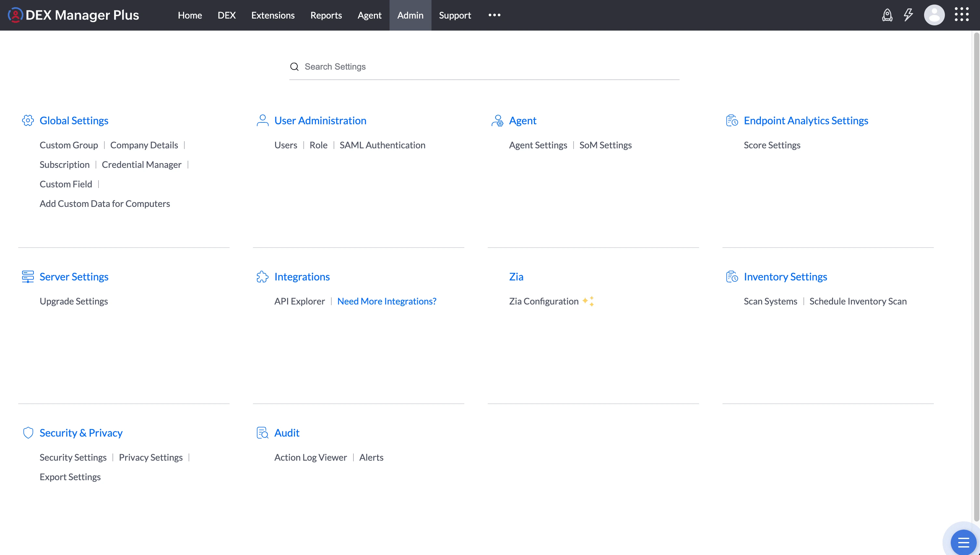Open SoM Settings
Image resolution: width=980 pixels, height=555 pixels.
pyautogui.click(x=605, y=145)
